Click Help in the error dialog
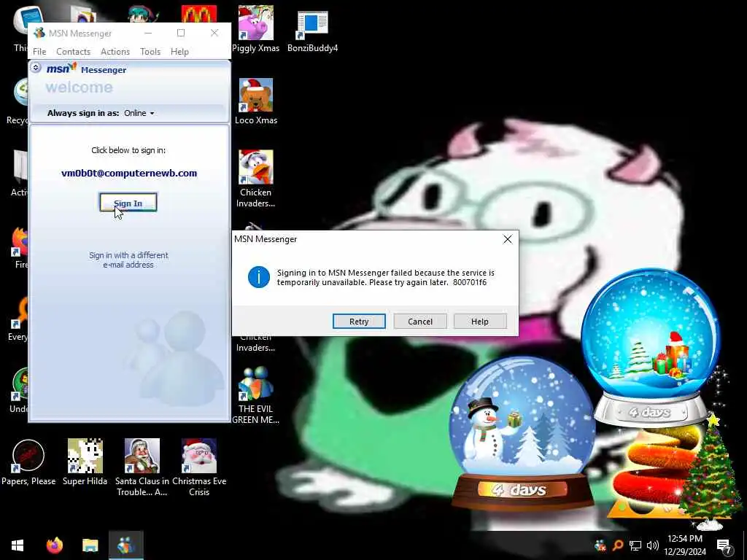 click(x=480, y=322)
